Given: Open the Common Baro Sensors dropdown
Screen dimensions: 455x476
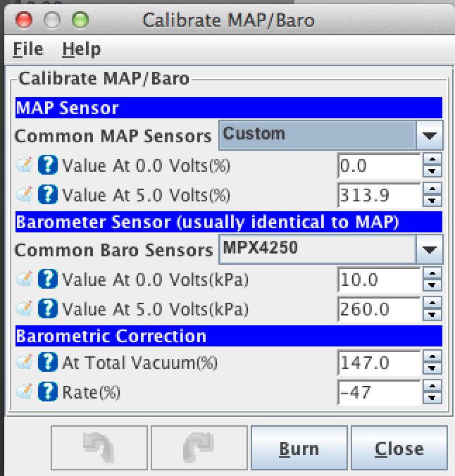Looking at the screenshot, I should coord(429,249).
